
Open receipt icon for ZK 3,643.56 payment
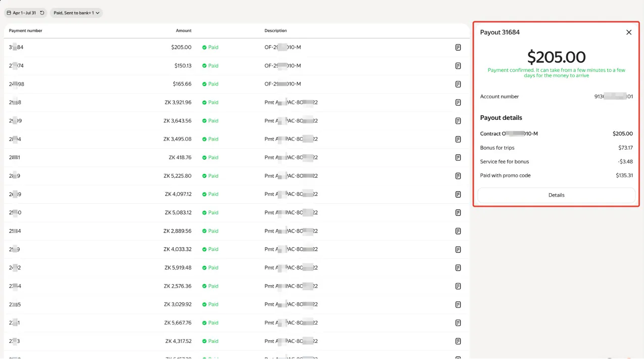tap(458, 121)
